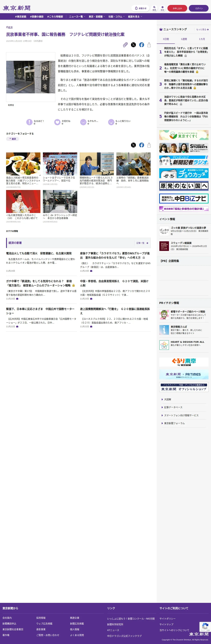Click the ログイン button
Screen dimensions: 211x644
click(199, 8)
